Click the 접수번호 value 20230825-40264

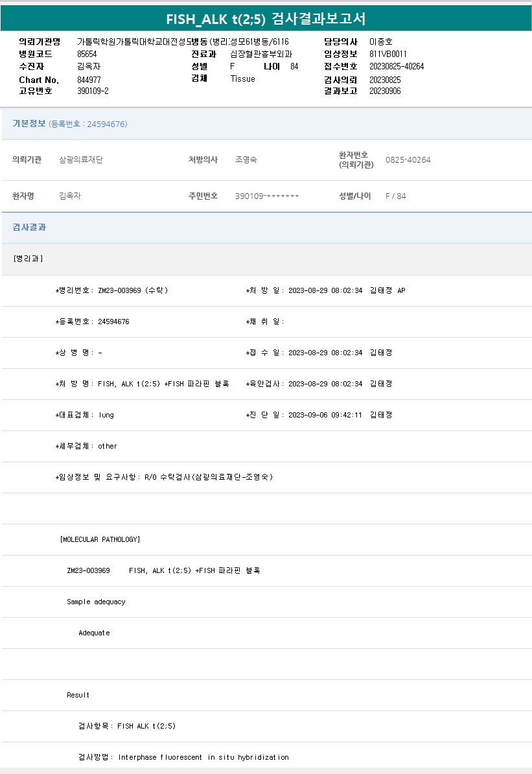click(x=397, y=67)
